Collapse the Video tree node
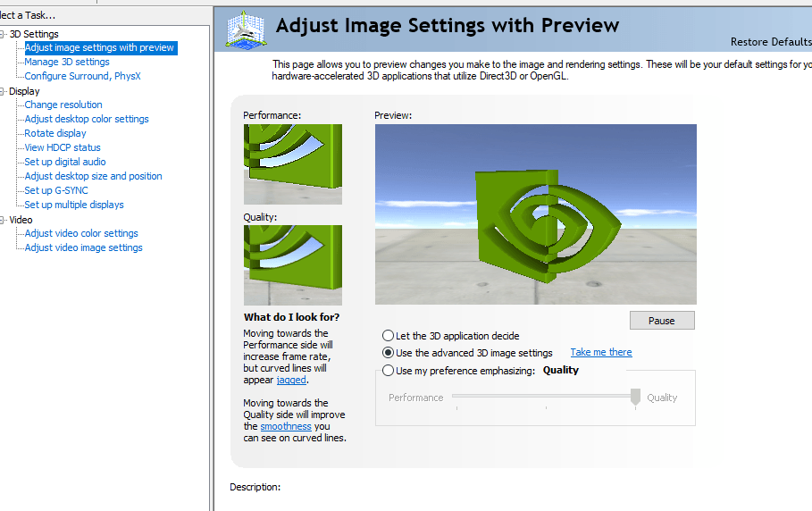This screenshot has width=812, height=511. pos(3,220)
